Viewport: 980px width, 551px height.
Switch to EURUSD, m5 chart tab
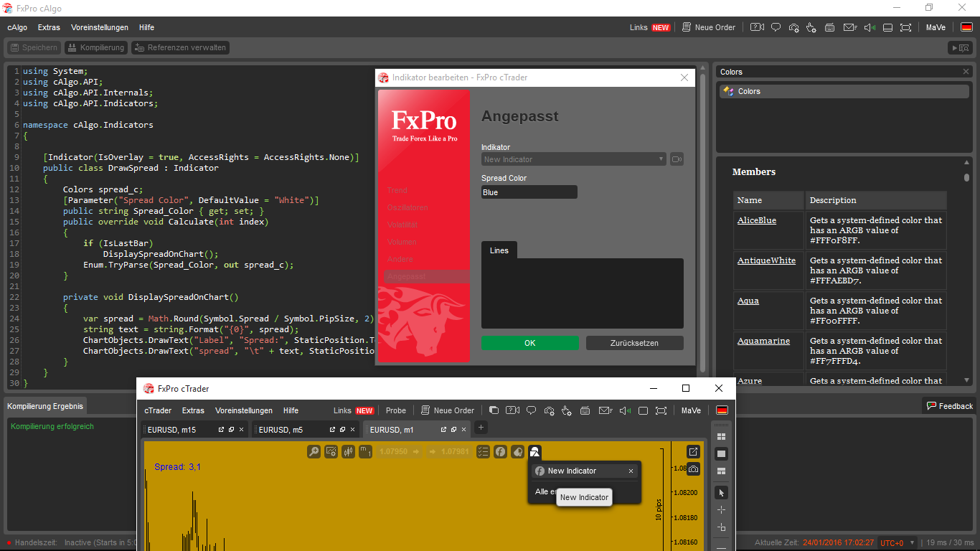point(281,430)
